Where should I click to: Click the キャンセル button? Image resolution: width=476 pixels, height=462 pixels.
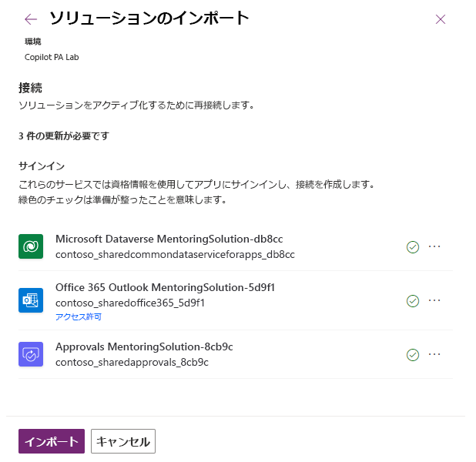pos(123,441)
